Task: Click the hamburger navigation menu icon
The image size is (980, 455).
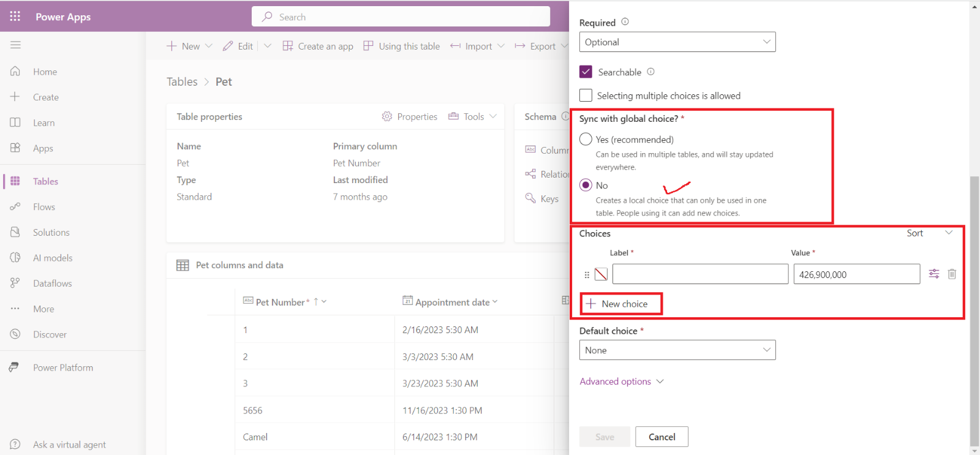Action: 15,45
